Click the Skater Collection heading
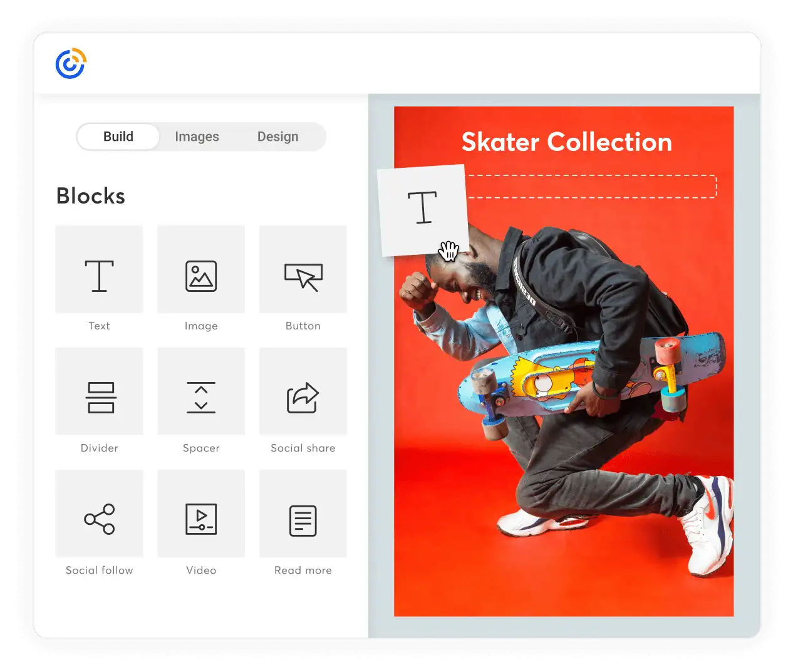 coord(567,143)
